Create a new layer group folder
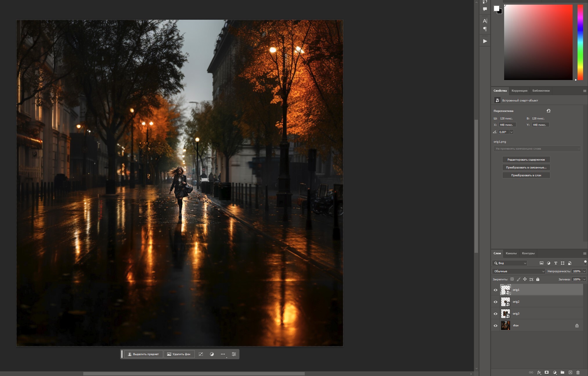 [562, 373]
